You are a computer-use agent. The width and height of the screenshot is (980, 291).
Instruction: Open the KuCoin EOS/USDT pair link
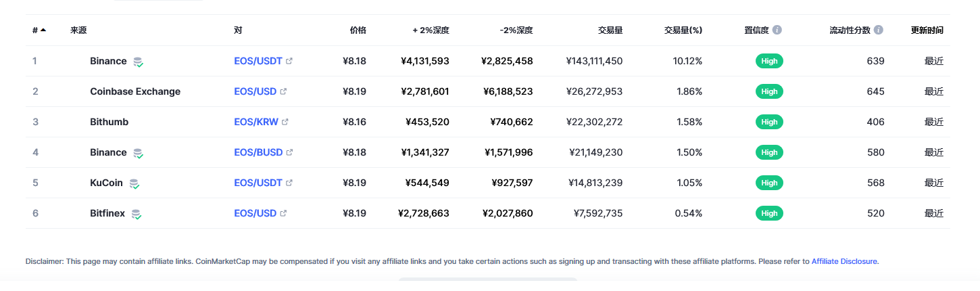point(258,183)
